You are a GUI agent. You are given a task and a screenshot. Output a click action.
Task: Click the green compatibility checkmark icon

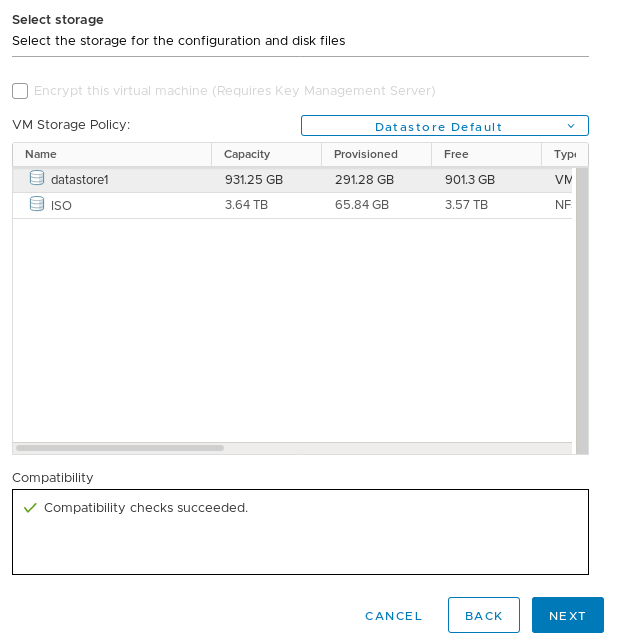click(x=30, y=508)
